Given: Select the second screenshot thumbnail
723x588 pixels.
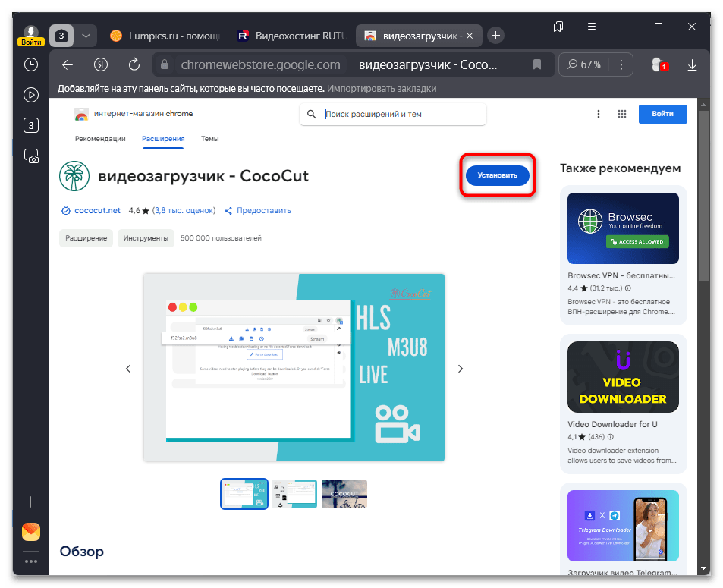Looking at the screenshot, I should (294, 494).
